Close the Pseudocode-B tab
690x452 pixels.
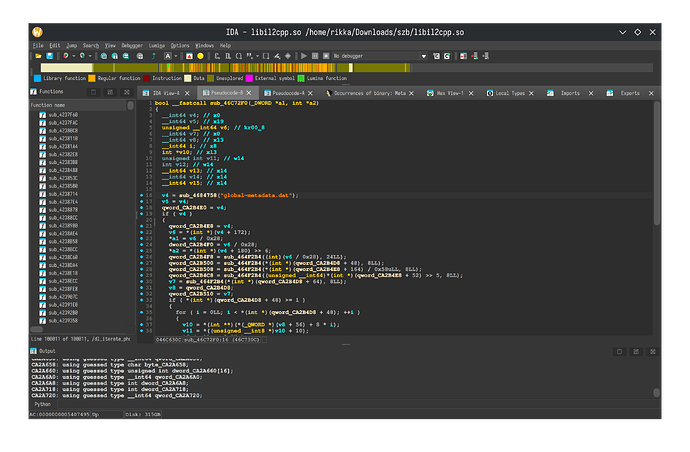(249, 93)
